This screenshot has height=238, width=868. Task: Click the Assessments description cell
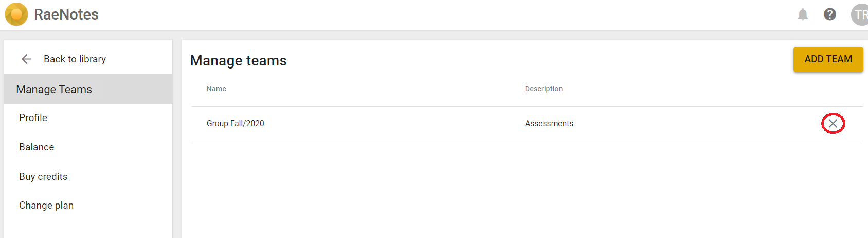click(549, 124)
